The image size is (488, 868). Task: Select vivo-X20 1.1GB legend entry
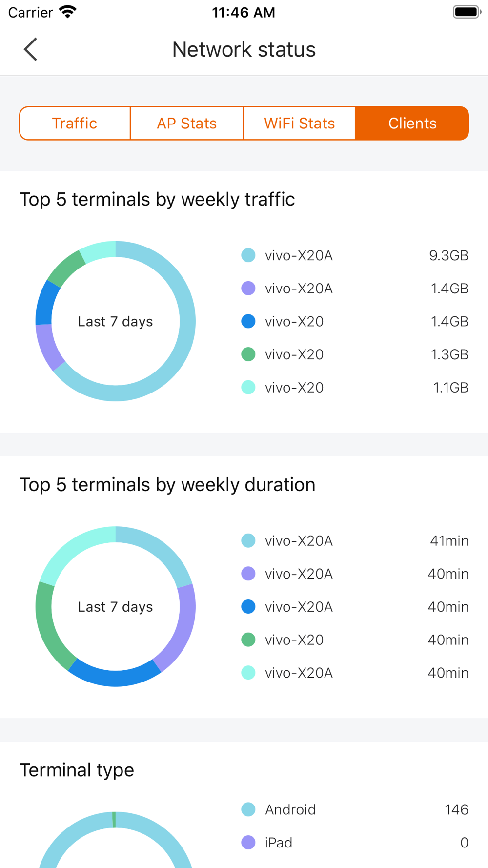tap(355, 388)
